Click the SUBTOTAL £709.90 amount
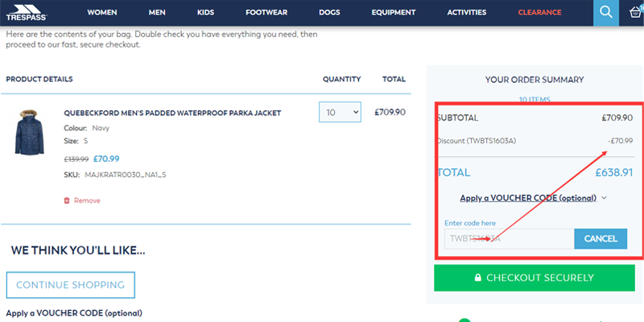Viewport: 644px width, 322px height. pyautogui.click(x=617, y=118)
